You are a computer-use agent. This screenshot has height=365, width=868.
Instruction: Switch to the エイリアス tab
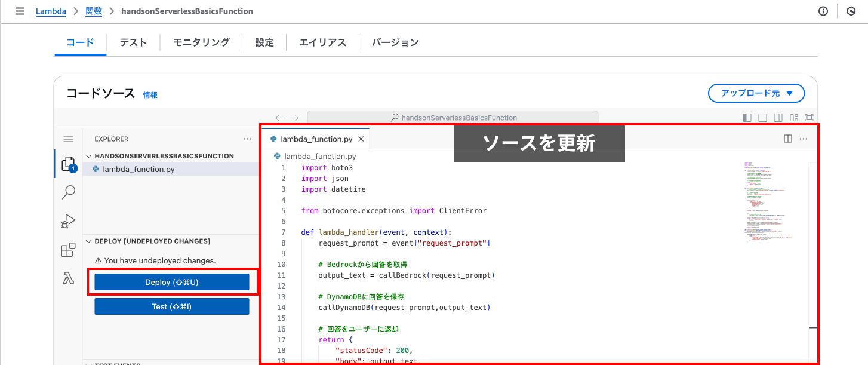(322, 42)
